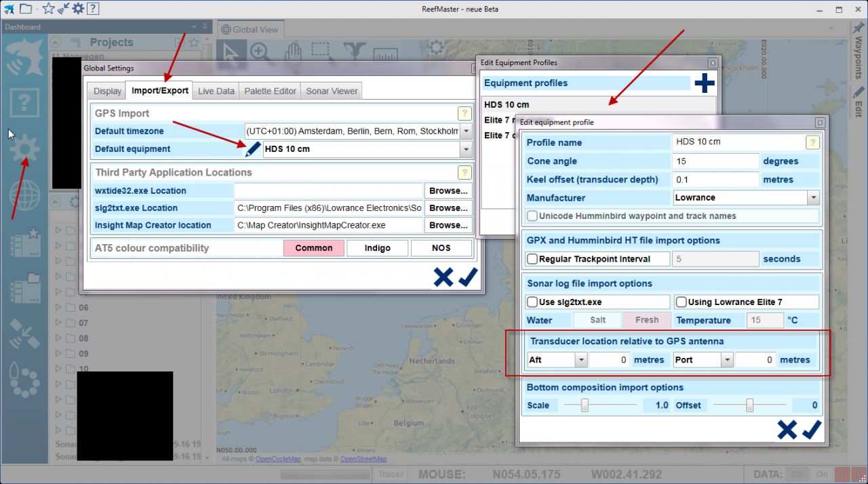Click the help question mark sidebar icon

click(x=24, y=104)
